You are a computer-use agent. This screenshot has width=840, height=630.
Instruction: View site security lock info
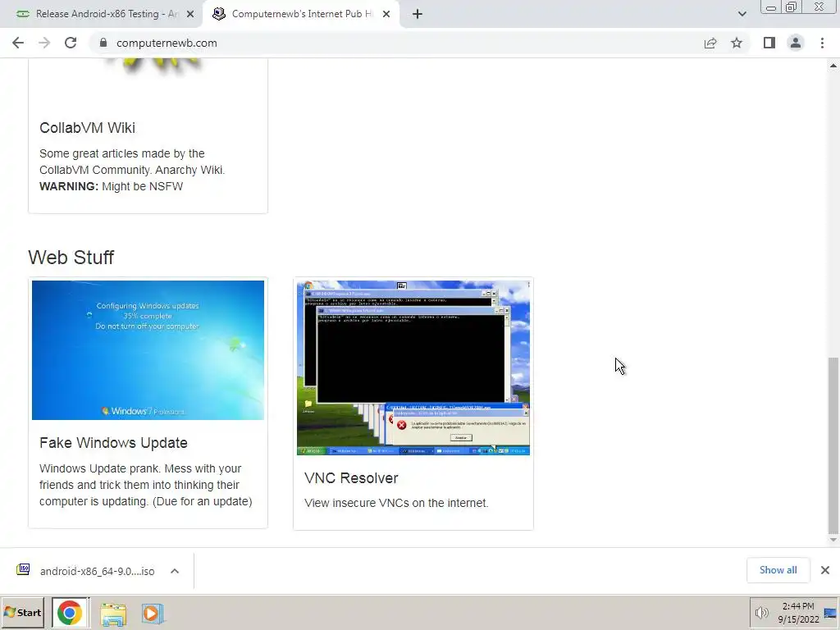(x=103, y=43)
